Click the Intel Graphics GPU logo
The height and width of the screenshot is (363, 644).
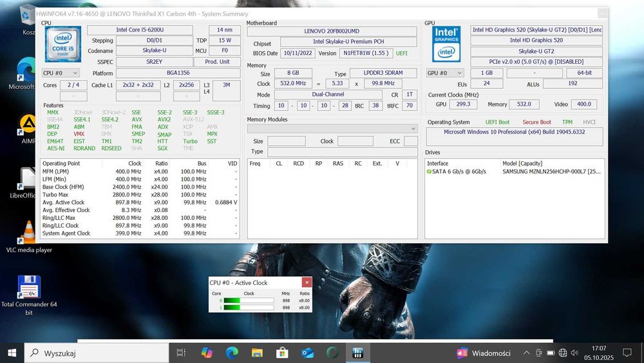click(446, 44)
